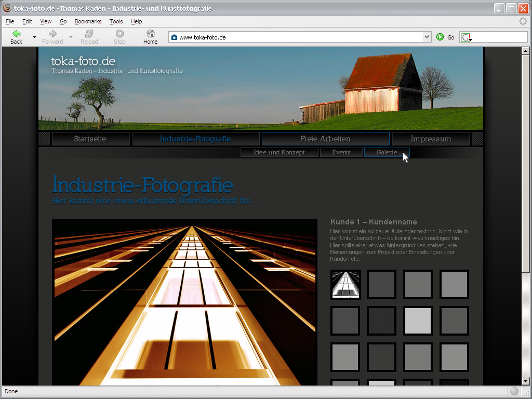Select the first skyscraper thumbnail
This screenshot has width=532, height=399.
[x=345, y=284]
